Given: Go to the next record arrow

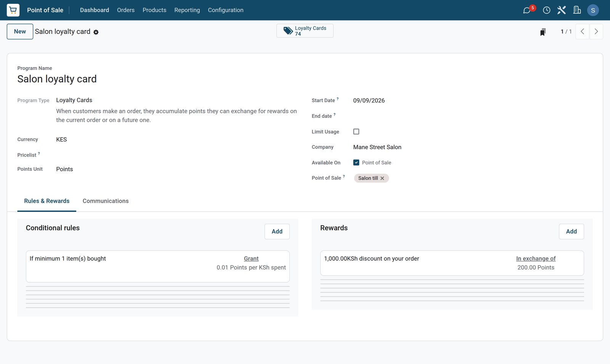Looking at the screenshot, I should coord(596,32).
